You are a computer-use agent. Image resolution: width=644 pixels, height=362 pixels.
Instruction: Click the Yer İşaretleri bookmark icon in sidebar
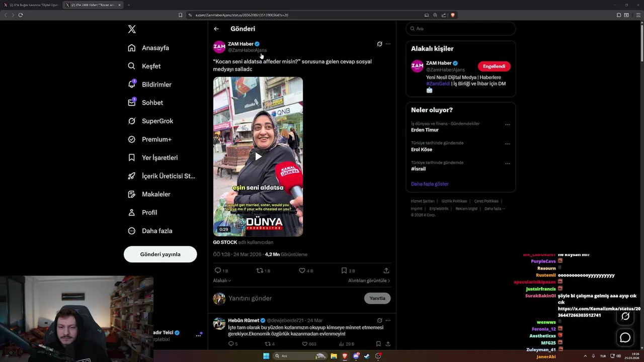click(131, 157)
